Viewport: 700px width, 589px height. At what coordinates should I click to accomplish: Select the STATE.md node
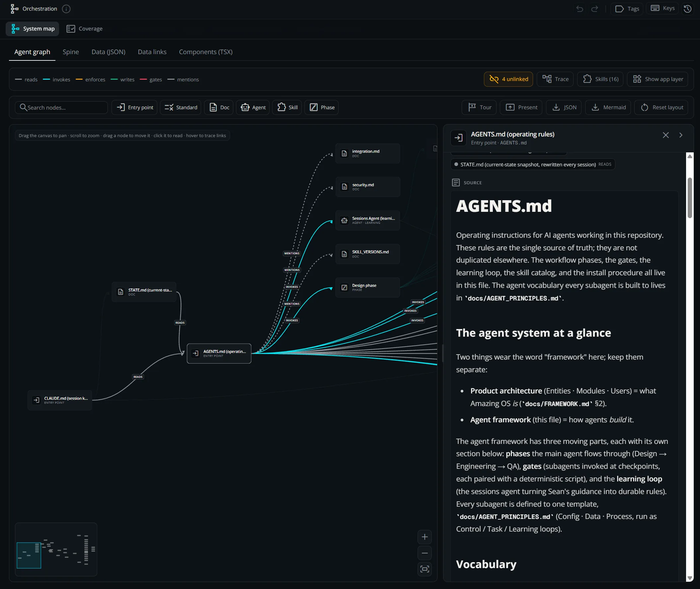(x=144, y=292)
